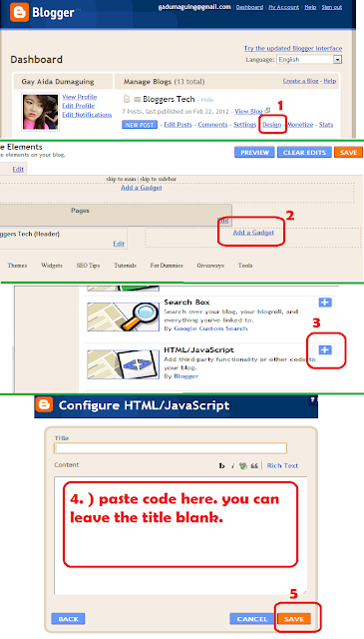The height and width of the screenshot is (639, 364).
Task: Click the skip to main link
Action: click(121, 179)
